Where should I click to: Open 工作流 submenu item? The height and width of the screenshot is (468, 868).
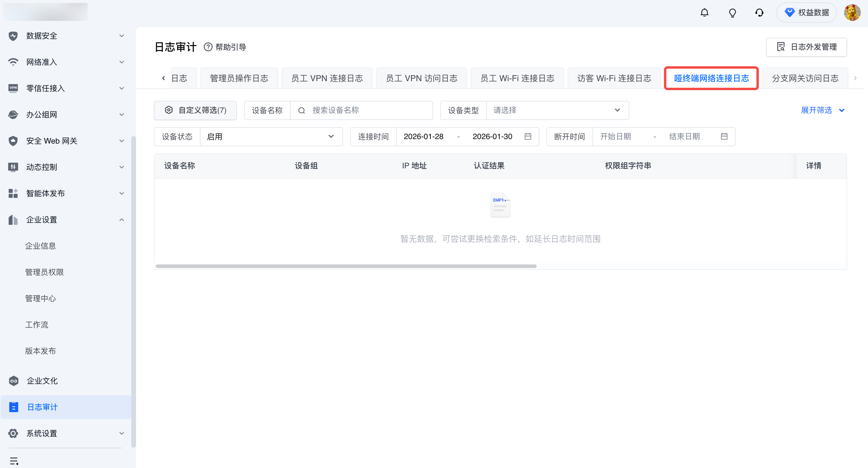pos(37,325)
